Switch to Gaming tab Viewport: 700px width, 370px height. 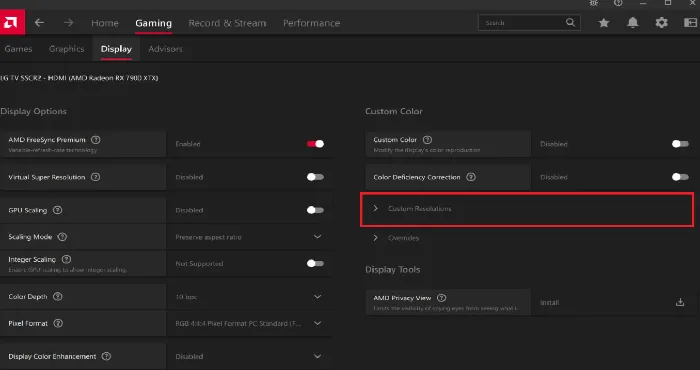point(154,23)
